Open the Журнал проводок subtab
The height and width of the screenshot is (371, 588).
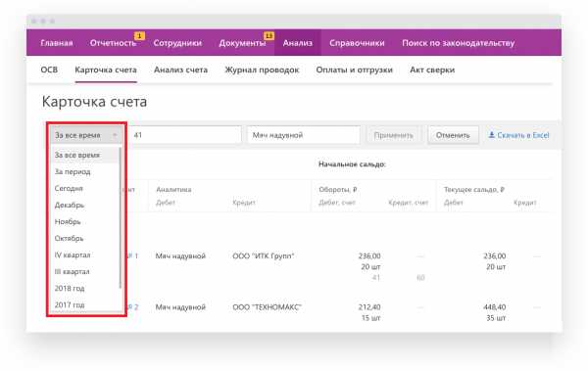(262, 70)
